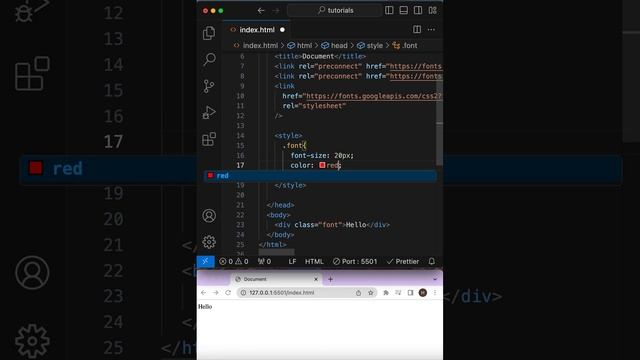Follow the preconnect href link on line 7
The width and height of the screenshot is (640, 360).
click(x=416, y=66)
